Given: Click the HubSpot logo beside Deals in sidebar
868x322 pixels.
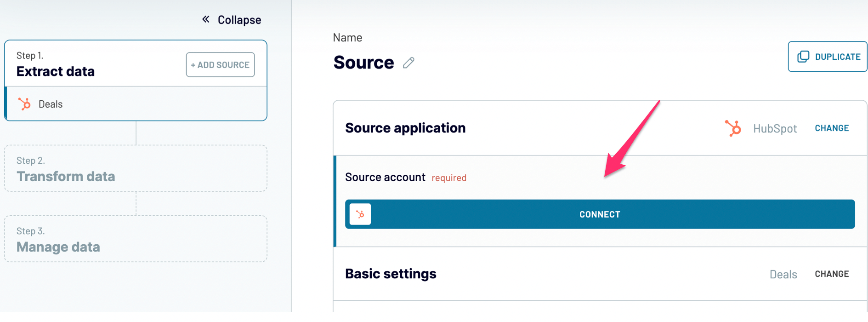Looking at the screenshot, I should point(24,104).
